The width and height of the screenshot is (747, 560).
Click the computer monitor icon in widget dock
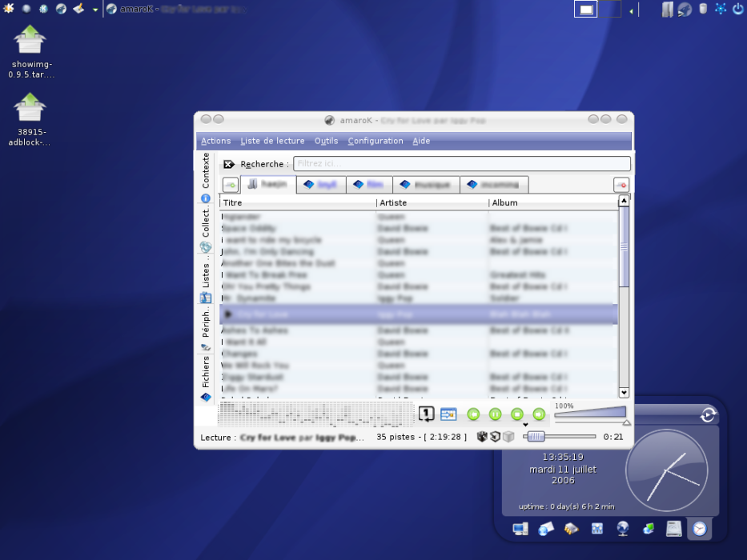520,529
